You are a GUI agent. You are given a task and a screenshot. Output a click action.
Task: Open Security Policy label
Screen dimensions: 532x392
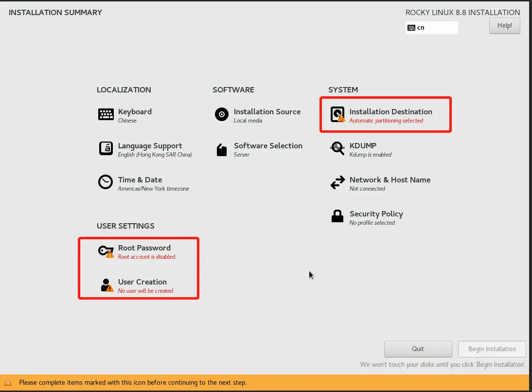coord(376,214)
